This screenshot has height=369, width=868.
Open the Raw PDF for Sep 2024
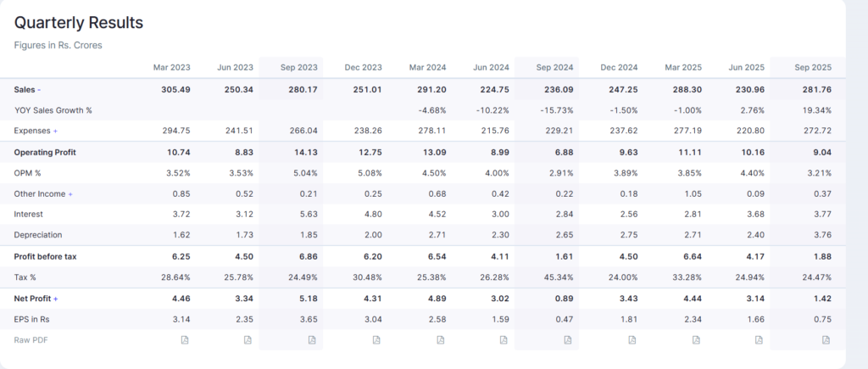568,339
